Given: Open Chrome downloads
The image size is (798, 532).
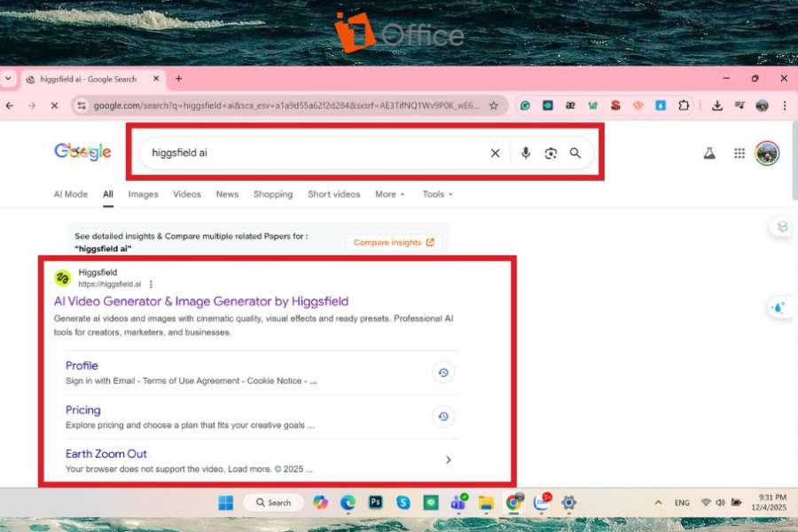Looking at the screenshot, I should pos(717,106).
